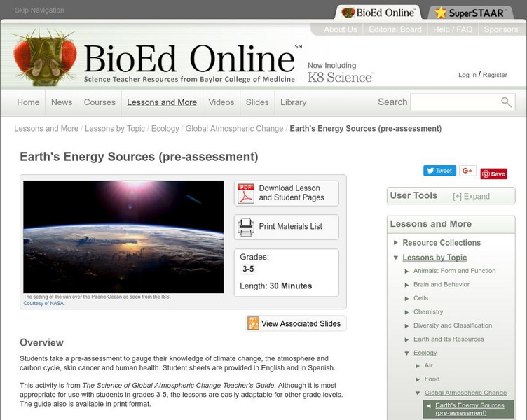Click grade level 3-5 tag
Screen dimensions: 527x420
[248, 269]
